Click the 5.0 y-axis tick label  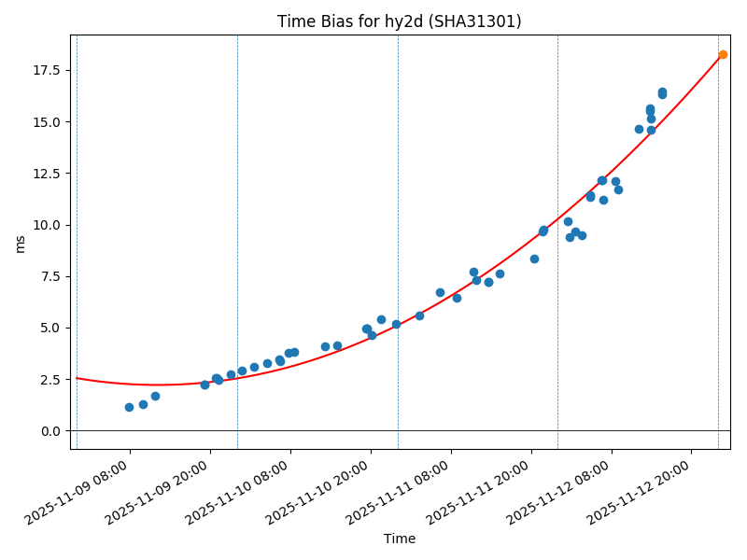coord(51,329)
